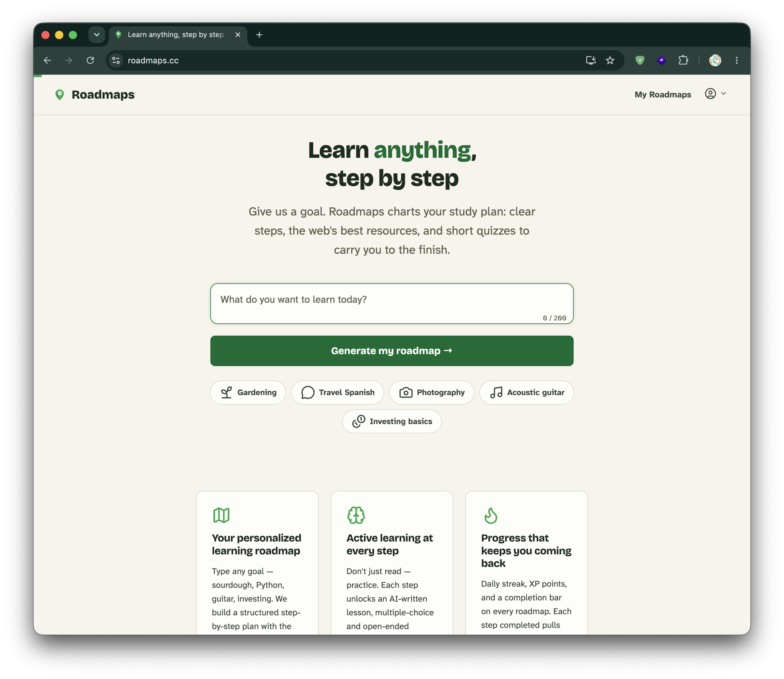Open the Chrome profile avatar

pyautogui.click(x=715, y=60)
